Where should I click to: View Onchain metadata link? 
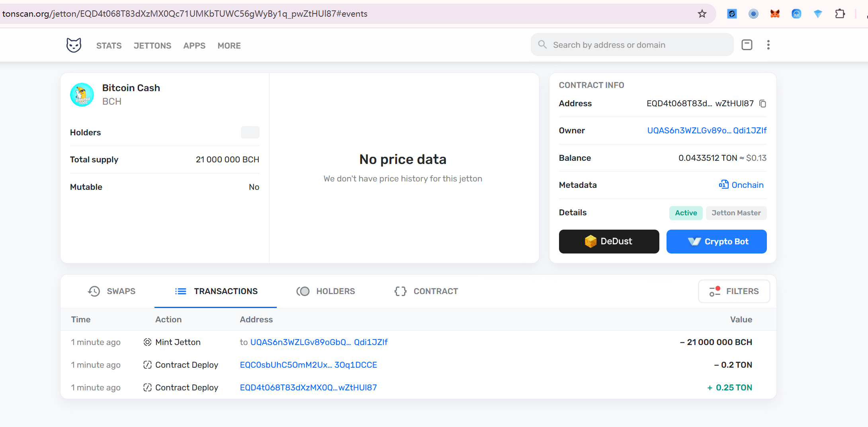[x=741, y=185]
